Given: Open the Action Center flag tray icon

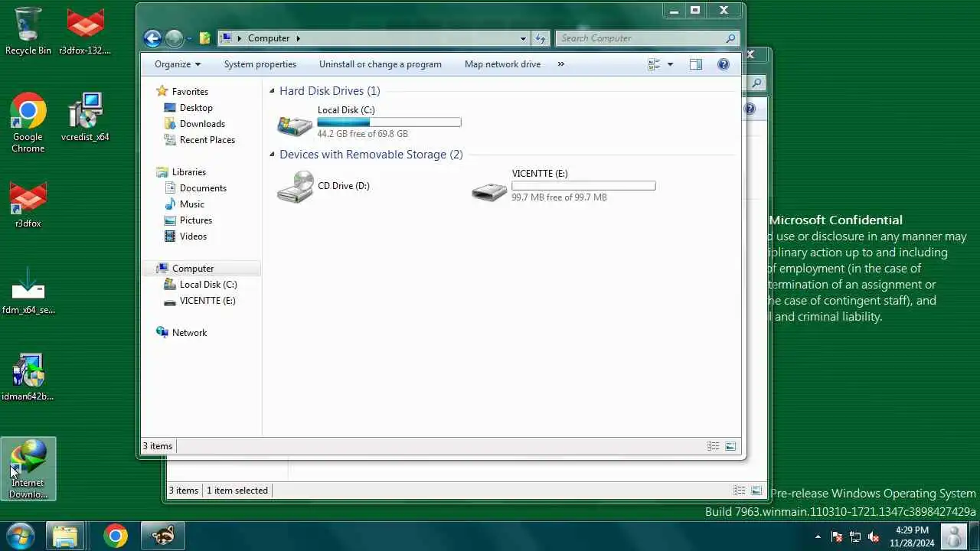Looking at the screenshot, I should point(837,536).
